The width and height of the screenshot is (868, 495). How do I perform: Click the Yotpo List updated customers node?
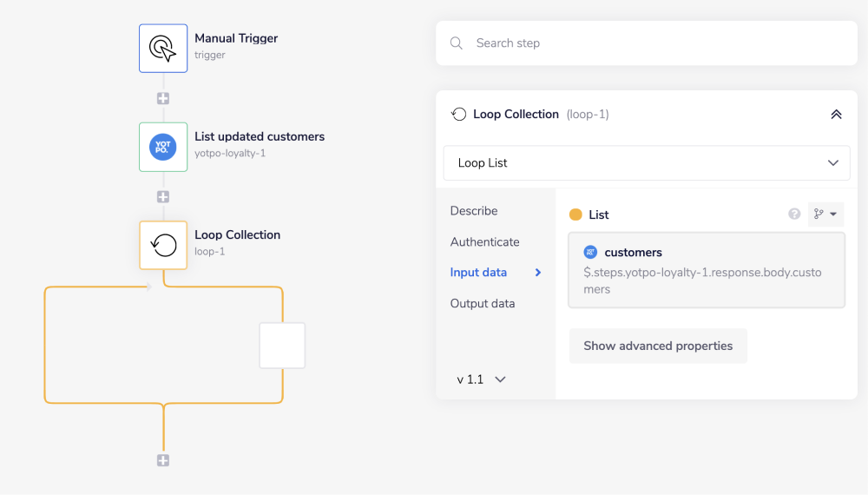pos(163,147)
